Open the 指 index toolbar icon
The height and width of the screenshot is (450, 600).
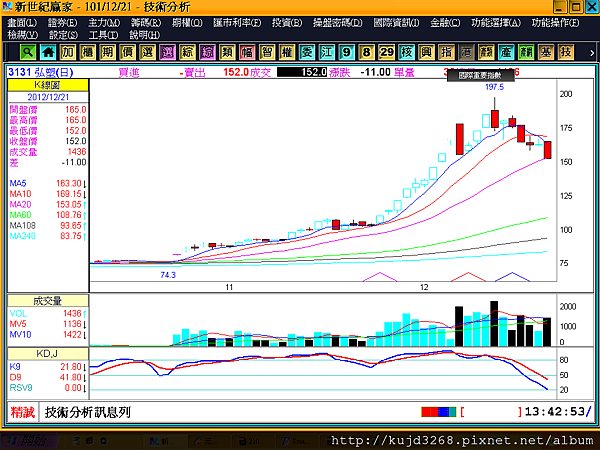[446, 52]
